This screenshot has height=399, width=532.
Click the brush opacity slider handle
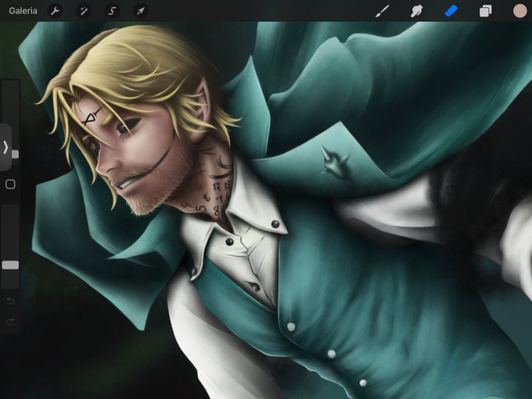[x=10, y=265]
